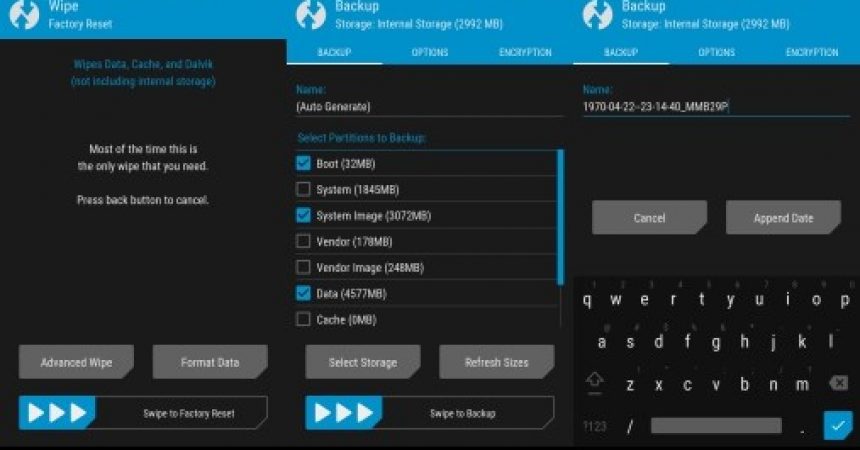Image resolution: width=860 pixels, height=450 pixels.
Task: Tap the Select Storage button
Action: tap(363, 362)
